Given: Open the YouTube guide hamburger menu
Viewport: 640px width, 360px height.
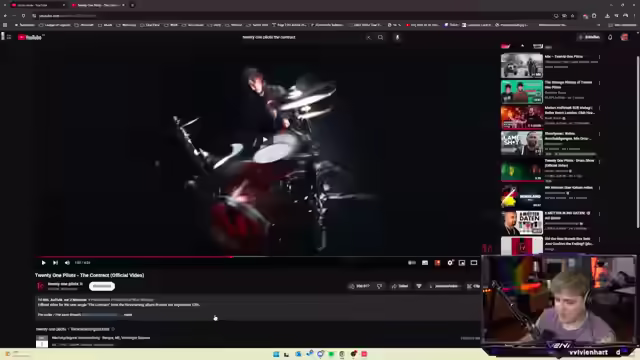Looking at the screenshot, I should coord(9,37).
